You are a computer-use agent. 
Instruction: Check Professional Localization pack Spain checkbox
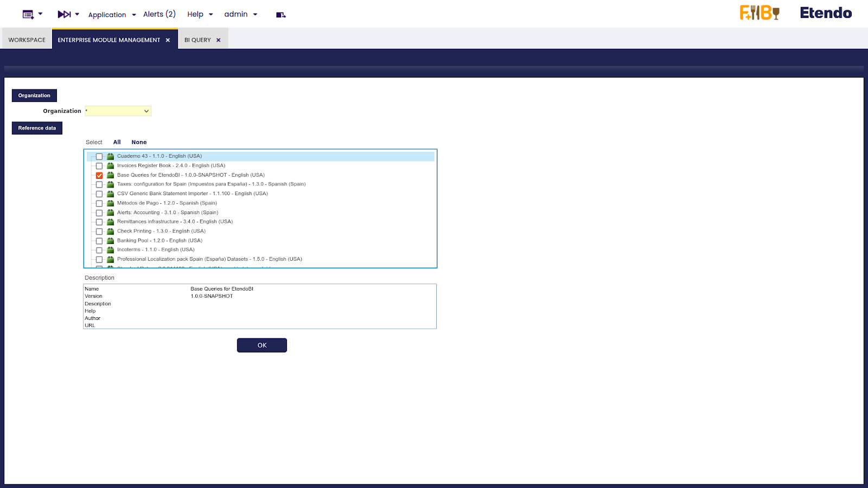coord(99,260)
